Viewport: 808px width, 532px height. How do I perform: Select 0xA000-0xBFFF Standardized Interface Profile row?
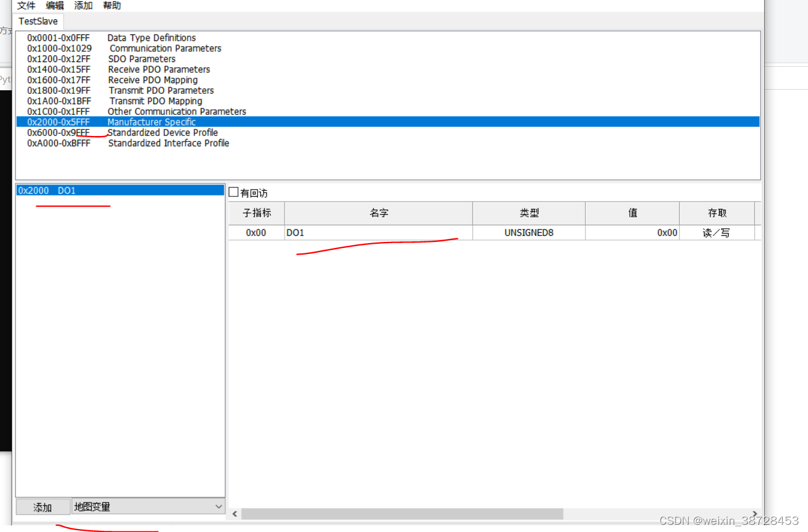(387, 143)
